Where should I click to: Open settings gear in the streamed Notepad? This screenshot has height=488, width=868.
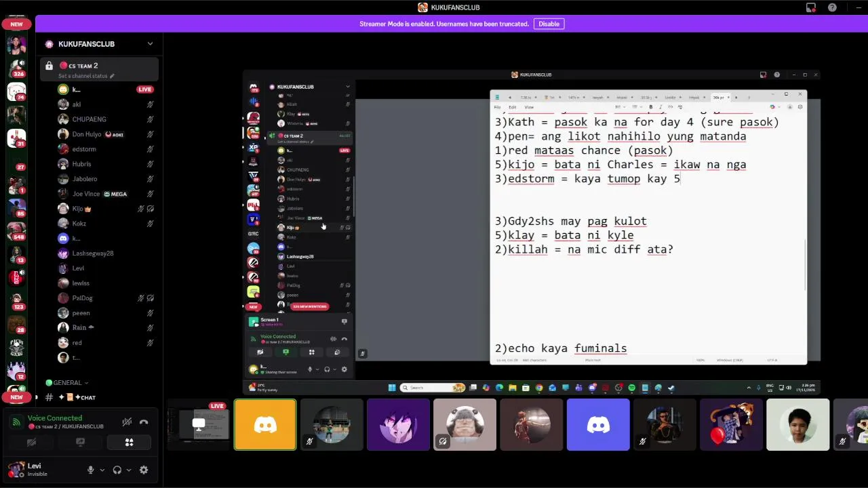point(800,107)
